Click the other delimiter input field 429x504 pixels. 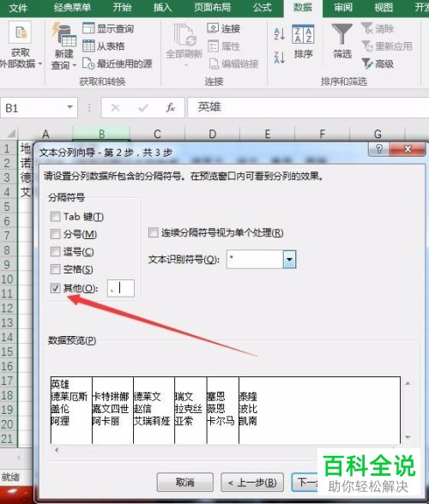pos(121,288)
